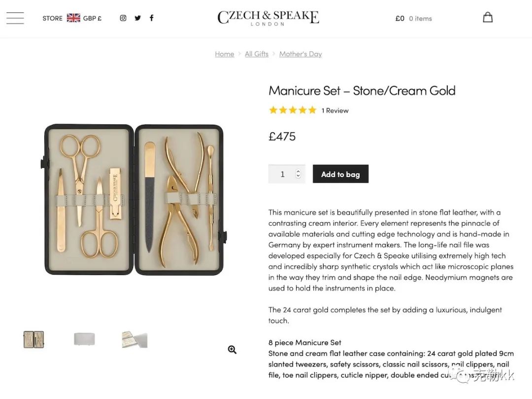Open the Twitter social link
Image resolution: width=532 pixels, height=399 pixels.
tap(137, 18)
